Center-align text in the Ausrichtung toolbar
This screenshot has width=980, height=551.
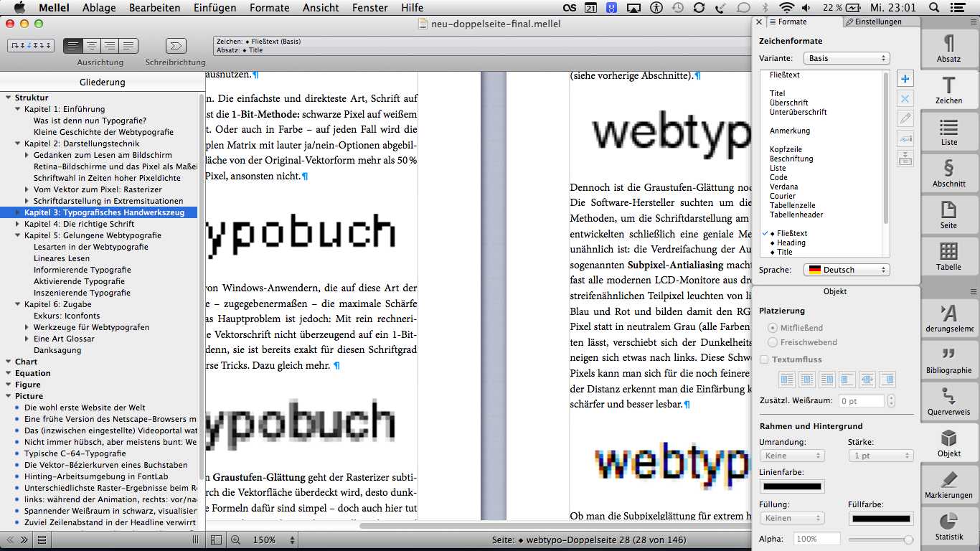[91, 46]
